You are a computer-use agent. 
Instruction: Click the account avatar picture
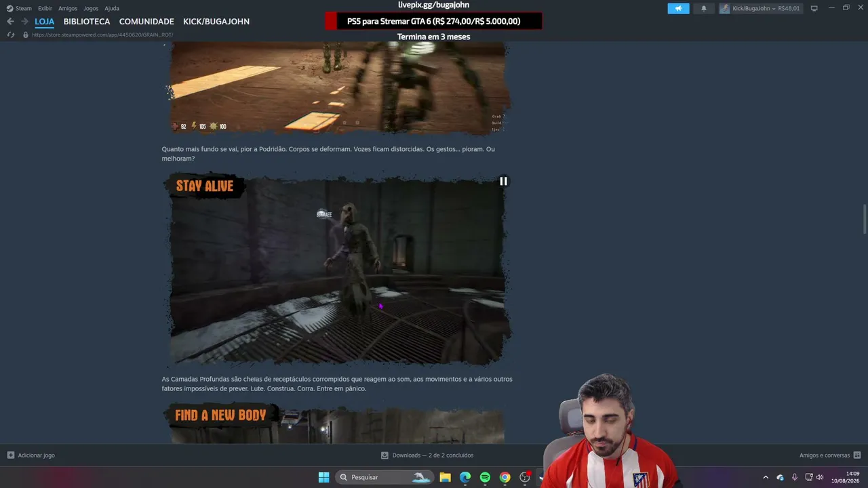pos(725,8)
